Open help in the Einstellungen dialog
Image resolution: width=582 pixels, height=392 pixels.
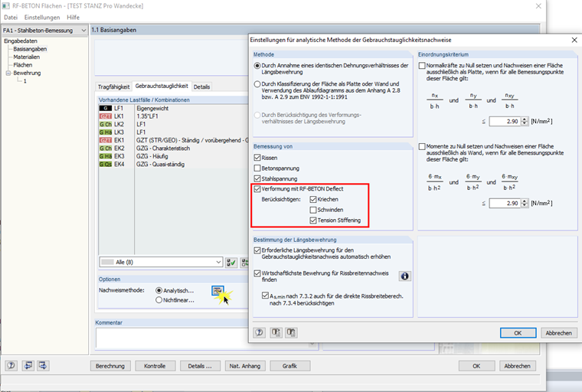259,332
